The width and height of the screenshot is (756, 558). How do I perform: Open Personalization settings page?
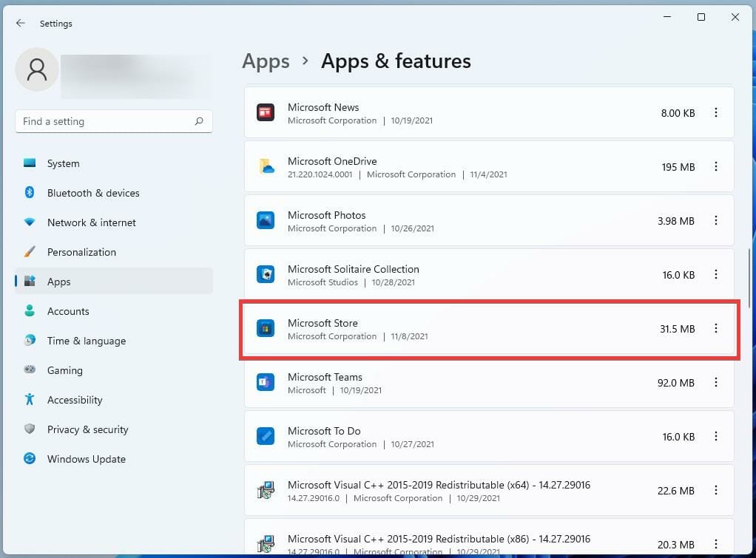[x=81, y=252]
